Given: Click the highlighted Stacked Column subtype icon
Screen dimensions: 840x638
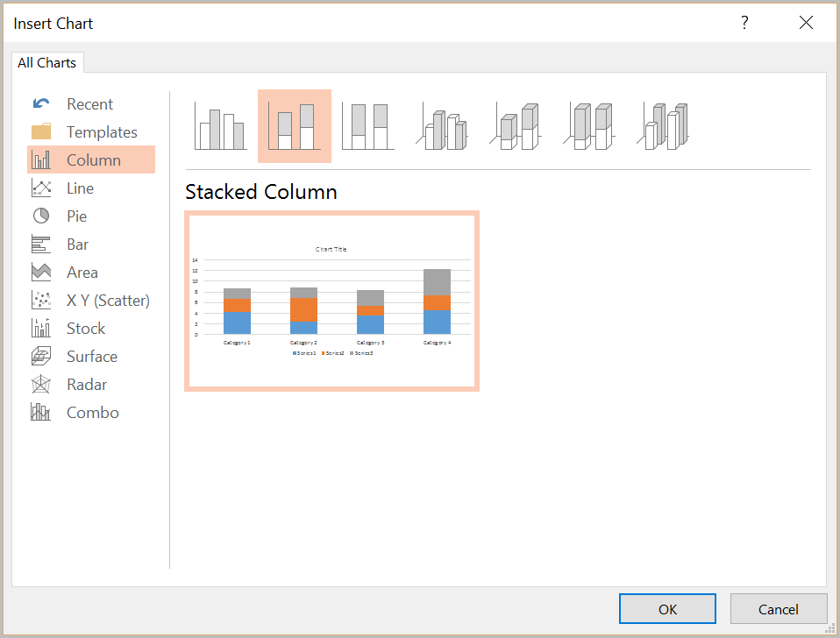Looking at the screenshot, I should pyautogui.click(x=295, y=127).
